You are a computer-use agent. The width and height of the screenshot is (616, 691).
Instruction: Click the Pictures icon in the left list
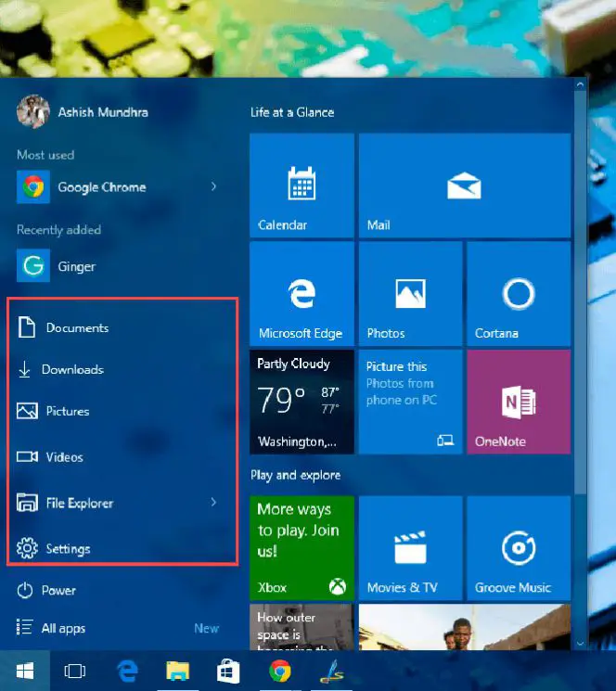[27, 411]
